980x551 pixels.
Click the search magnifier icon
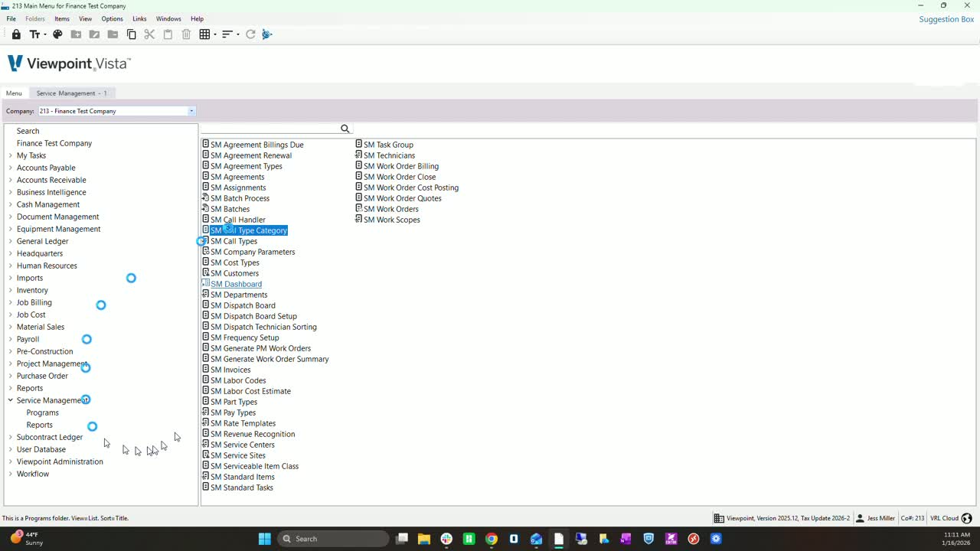pyautogui.click(x=345, y=129)
